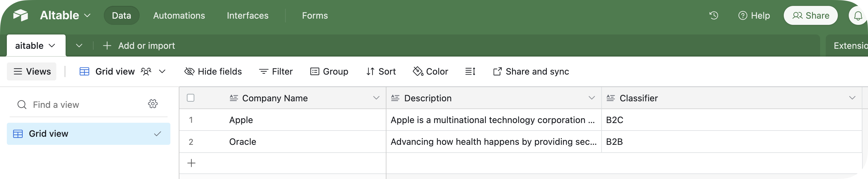Click the checkmark on Grid view sidebar item
Viewport: 868px width, 179px height.
pyautogui.click(x=157, y=134)
